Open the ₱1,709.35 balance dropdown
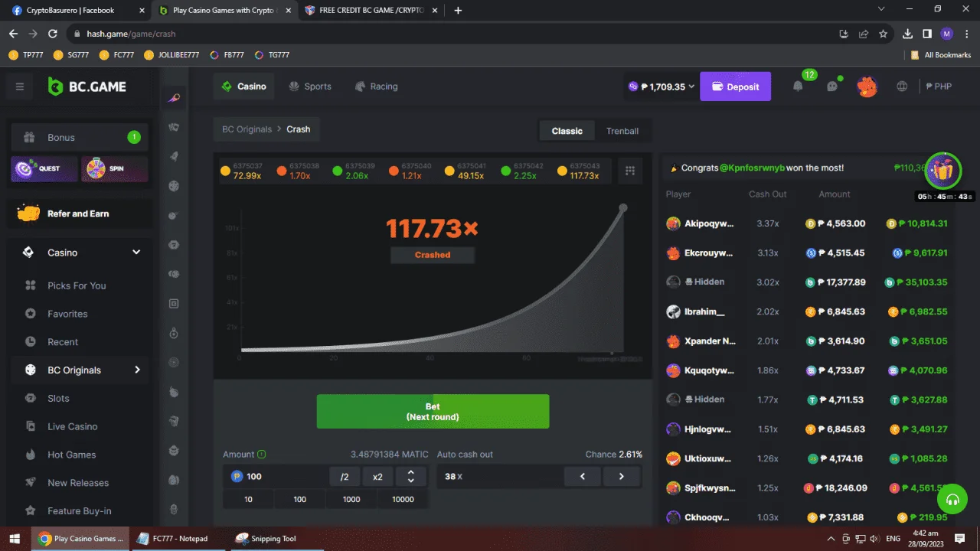The image size is (980, 551). (x=661, y=86)
